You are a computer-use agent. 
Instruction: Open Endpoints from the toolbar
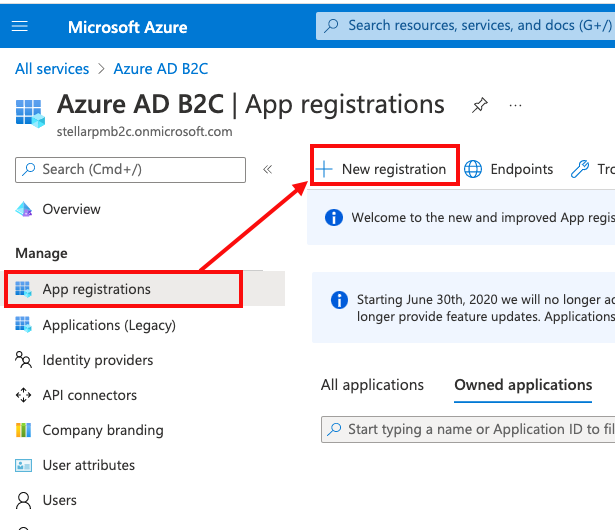tap(509, 169)
